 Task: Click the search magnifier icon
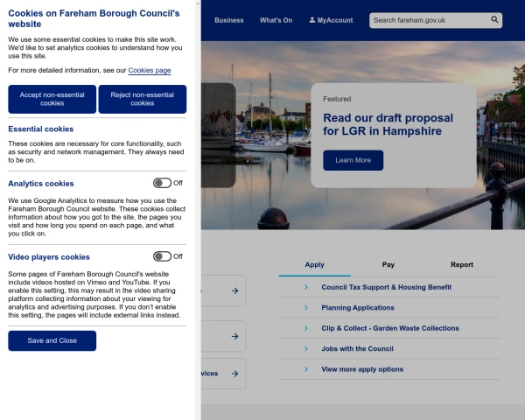[x=494, y=19]
